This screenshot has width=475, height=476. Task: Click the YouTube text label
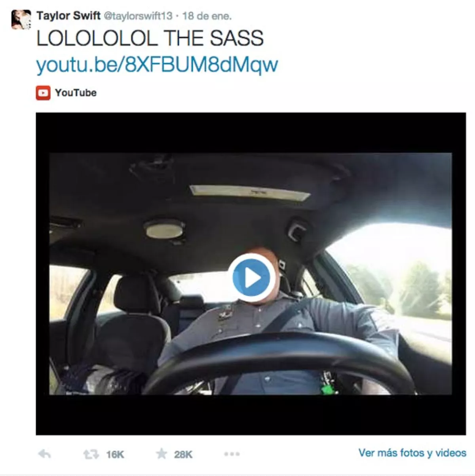76,93
